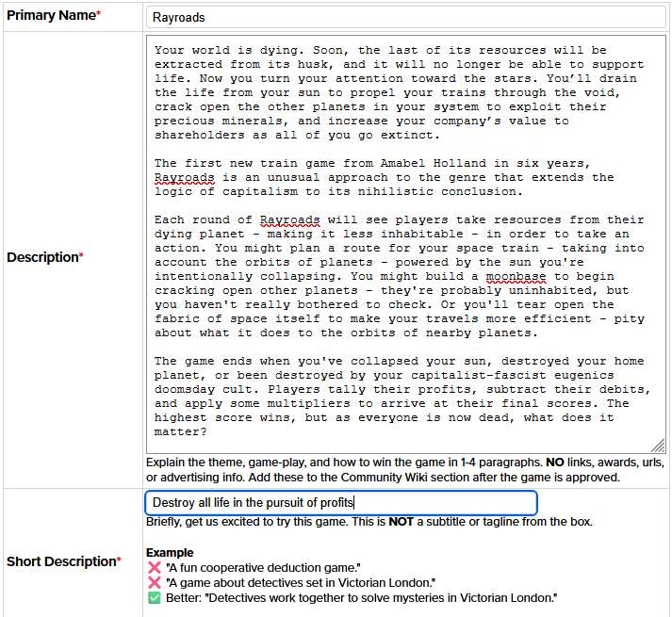
Task: Click the "Better: Detectives work together" example text
Action: click(x=361, y=598)
